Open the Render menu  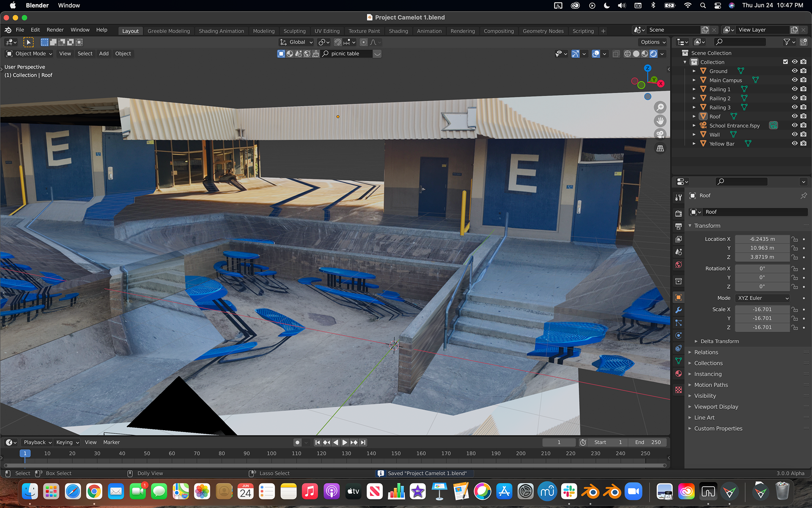(x=55, y=30)
